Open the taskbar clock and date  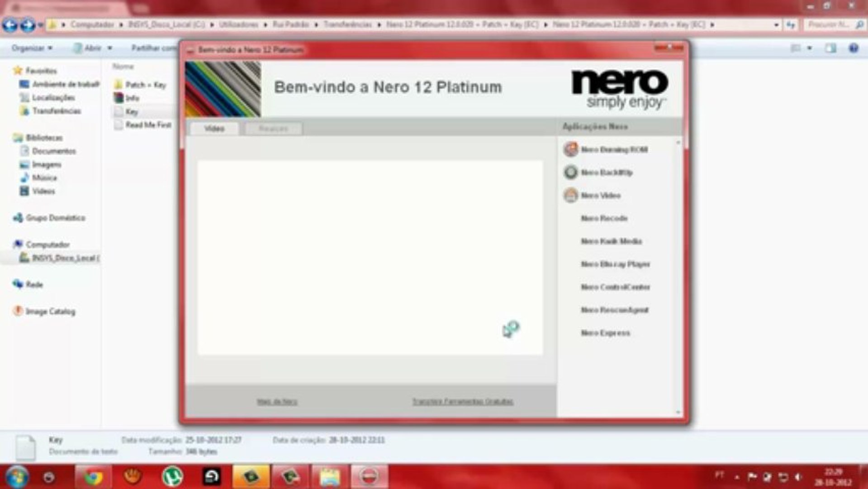tap(833, 477)
